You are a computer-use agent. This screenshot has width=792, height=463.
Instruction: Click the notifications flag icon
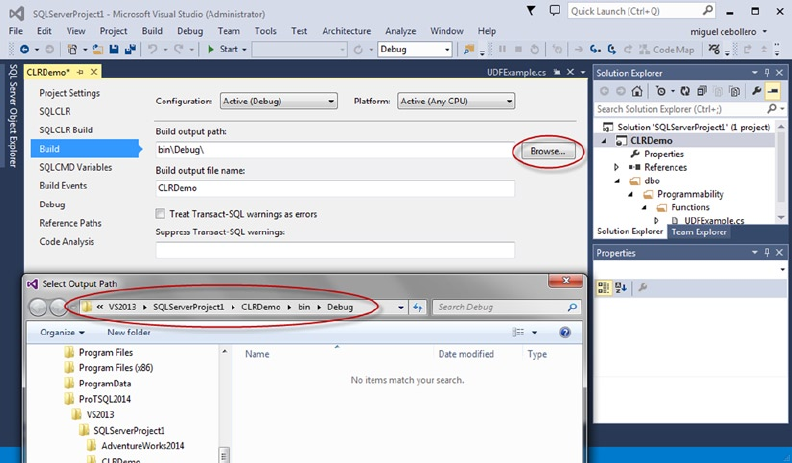coord(531,11)
